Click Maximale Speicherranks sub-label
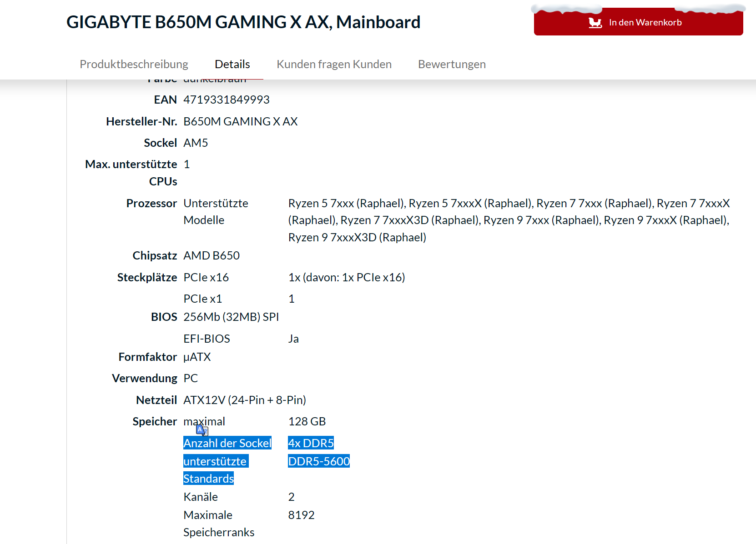 point(219,524)
